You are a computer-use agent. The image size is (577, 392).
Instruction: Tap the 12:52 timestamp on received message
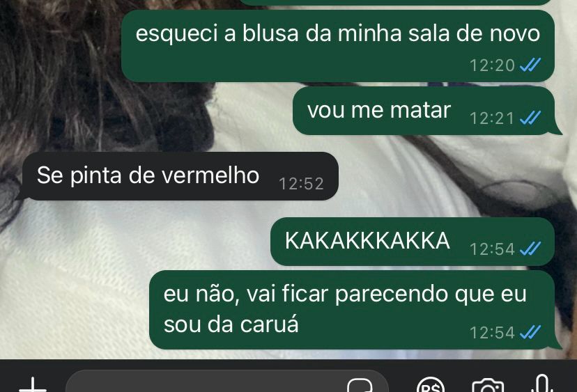(x=301, y=184)
